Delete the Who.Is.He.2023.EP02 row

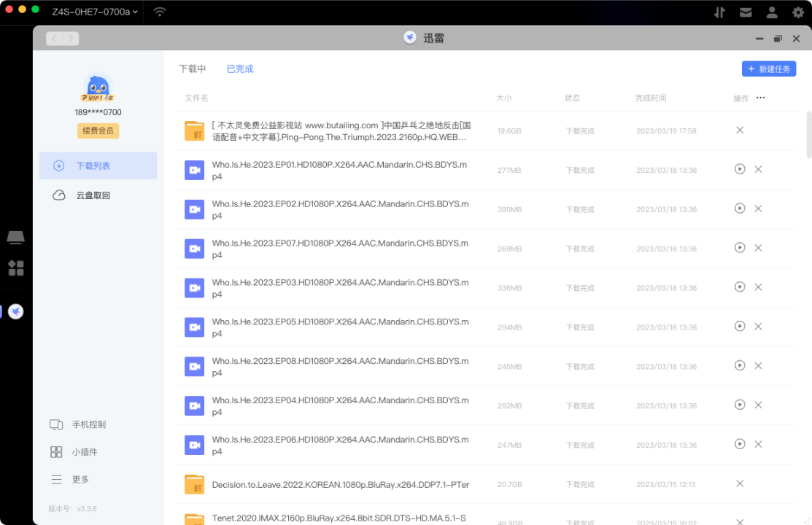758,209
